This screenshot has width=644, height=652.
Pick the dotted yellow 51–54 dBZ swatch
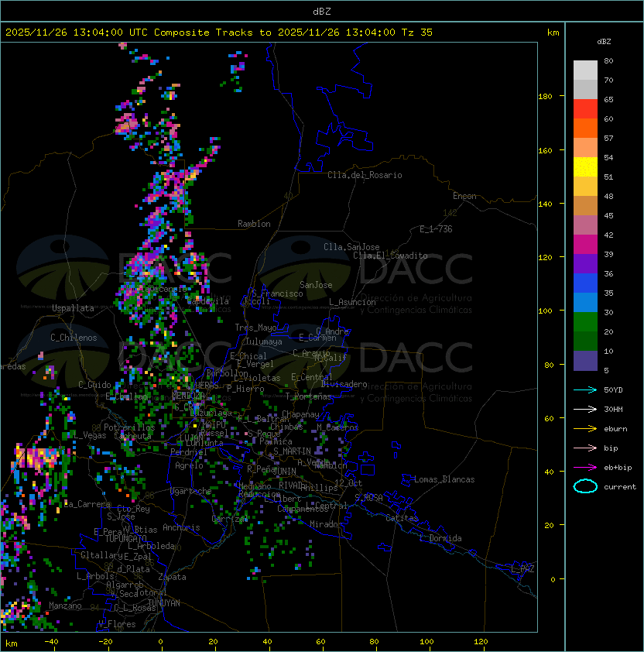[x=585, y=167]
